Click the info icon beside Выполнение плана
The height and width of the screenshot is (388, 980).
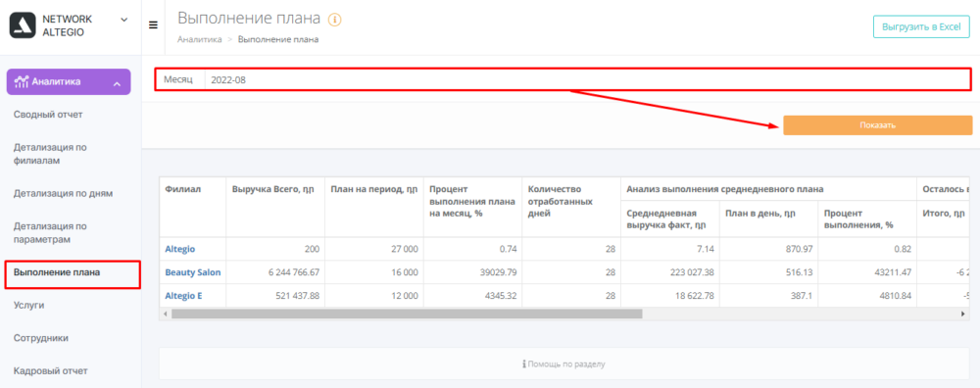(x=334, y=20)
